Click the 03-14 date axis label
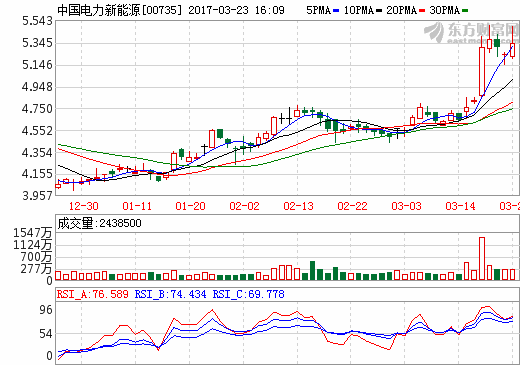520x365 pixels. pyautogui.click(x=460, y=206)
